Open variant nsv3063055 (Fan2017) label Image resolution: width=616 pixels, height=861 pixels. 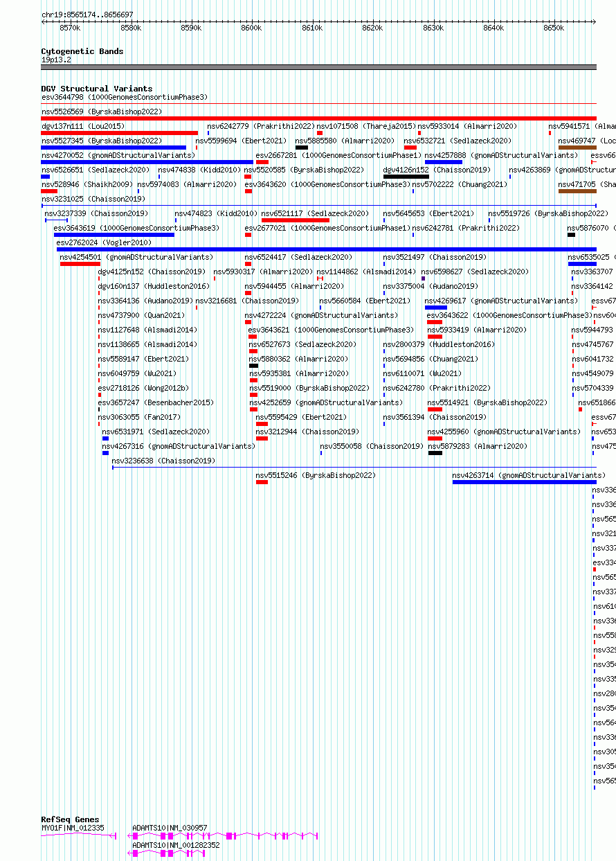click(x=139, y=418)
